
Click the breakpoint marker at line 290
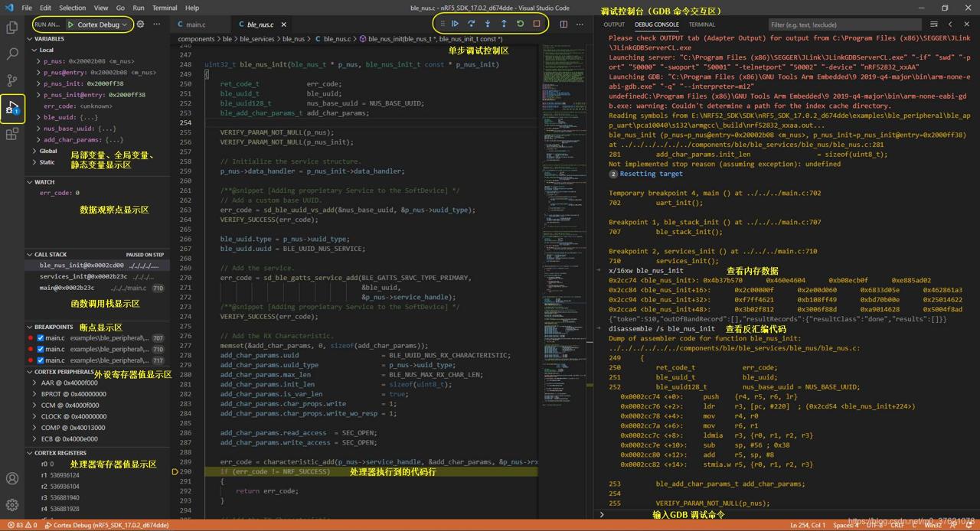click(x=175, y=472)
